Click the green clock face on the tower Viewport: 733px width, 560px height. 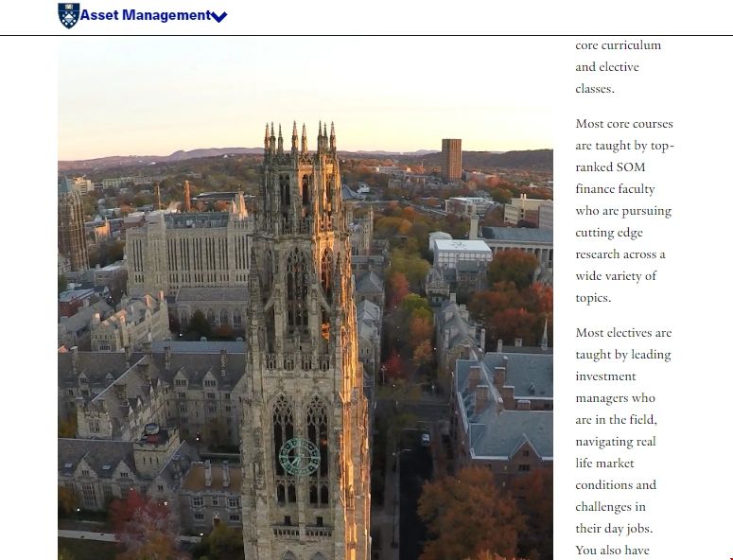click(299, 457)
